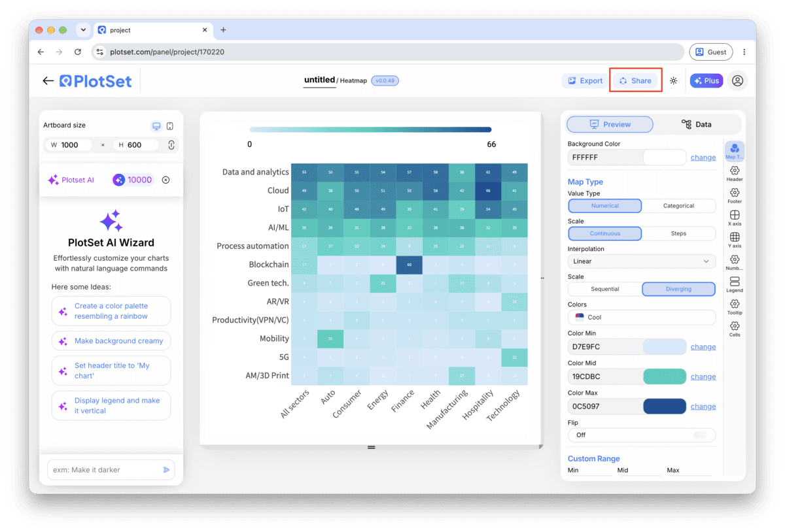Screen dimensions: 785x532
Task: Close the Plotset AI panel
Action: pyautogui.click(x=166, y=180)
